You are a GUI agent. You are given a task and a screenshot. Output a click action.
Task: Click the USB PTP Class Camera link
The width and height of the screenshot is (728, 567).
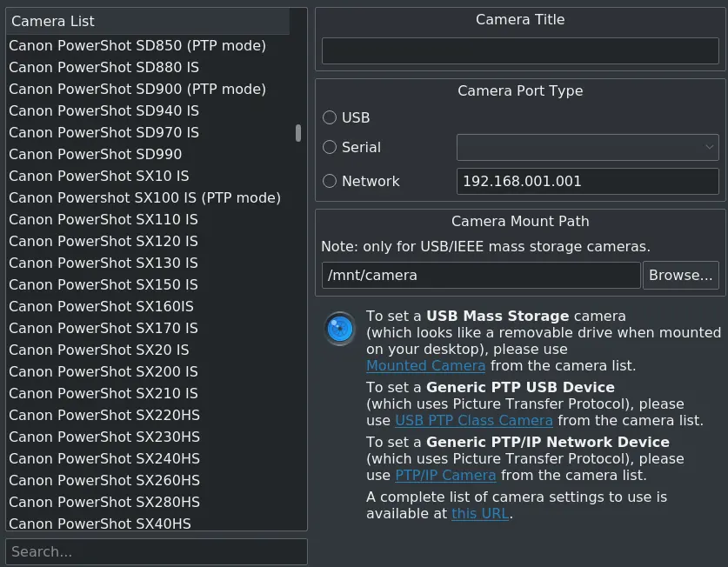click(x=475, y=420)
